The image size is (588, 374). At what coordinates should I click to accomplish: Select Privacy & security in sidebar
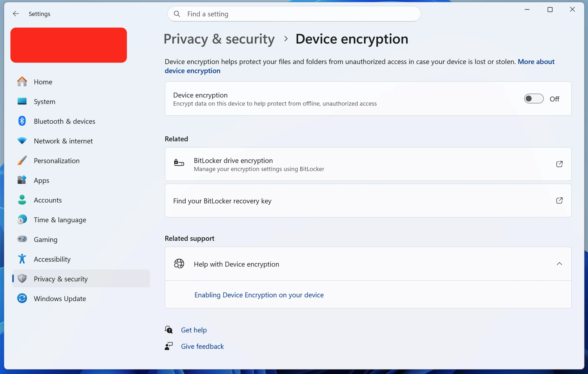pos(81,278)
